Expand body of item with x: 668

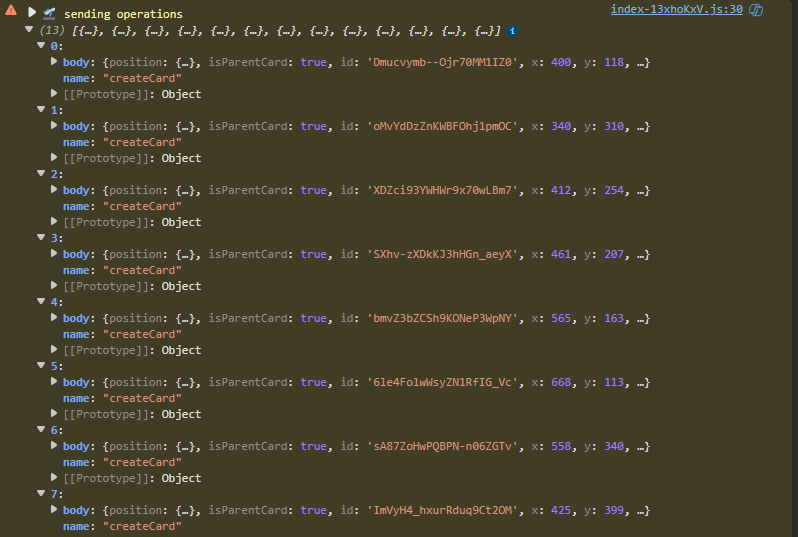click(x=54, y=382)
